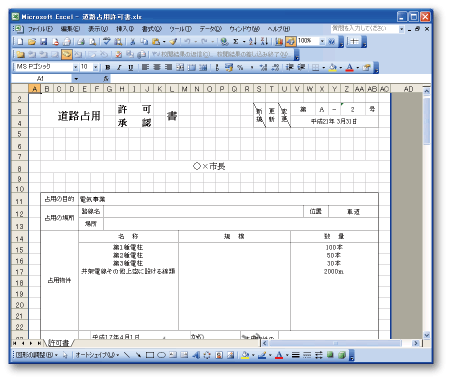Screen dimensions: 450x380
Task: Activate the Format Painter brush
Action: (173, 42)
